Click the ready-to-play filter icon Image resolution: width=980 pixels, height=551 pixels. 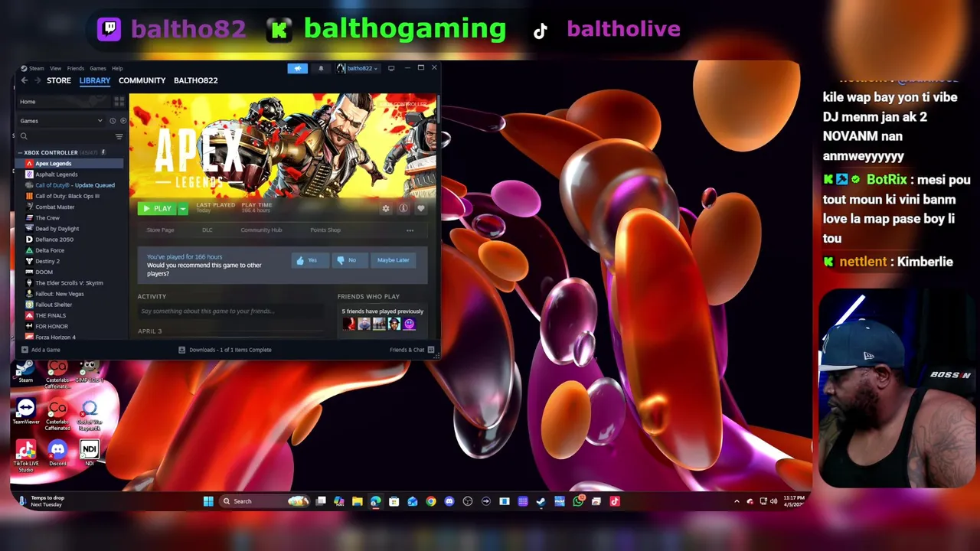pos(123,121)
